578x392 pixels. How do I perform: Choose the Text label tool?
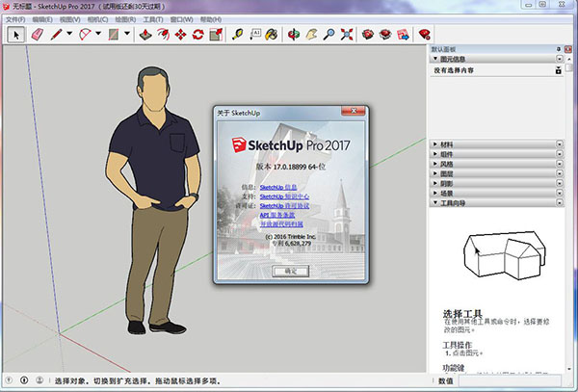tap(255, 35)
